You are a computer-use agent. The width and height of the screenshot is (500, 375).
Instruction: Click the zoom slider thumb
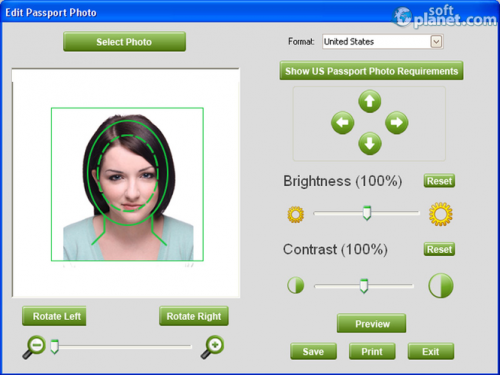pos(54,347)
